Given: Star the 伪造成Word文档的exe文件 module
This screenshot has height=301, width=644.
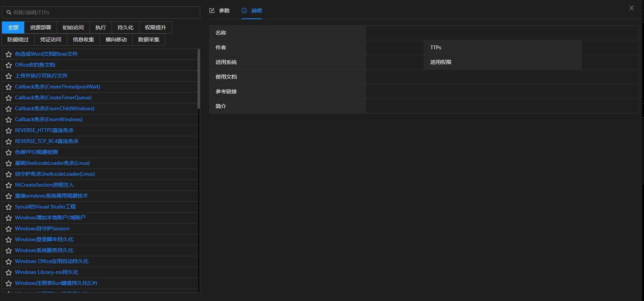Looking at the screenshot, I should (9, 54).
